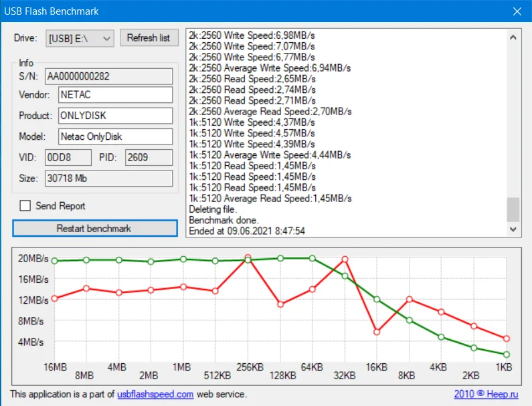Click the green read-speed point at 1KB
This screenshot has height=406, width=532.
[507, 354]
